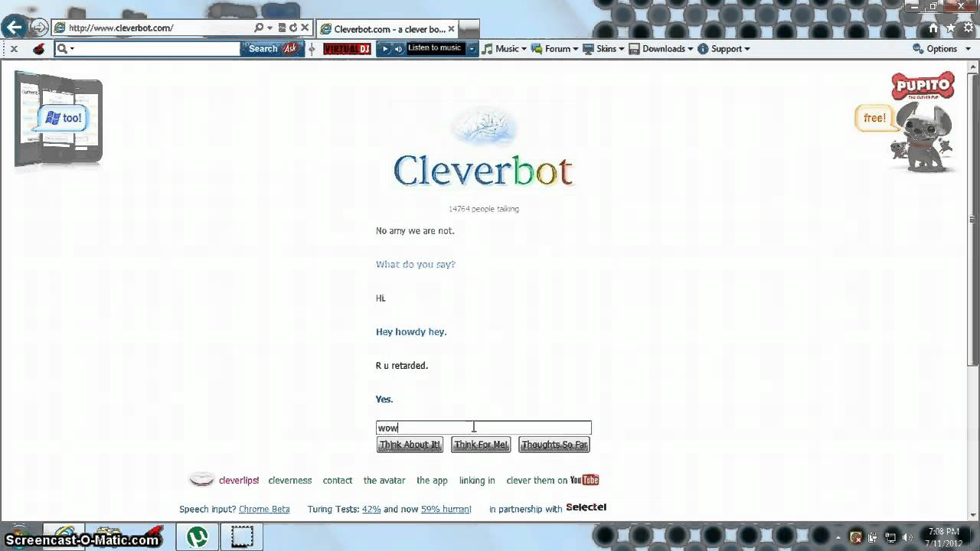Open the clever them on link
This screenshot has height=551, width=980.
coord(537,481)
